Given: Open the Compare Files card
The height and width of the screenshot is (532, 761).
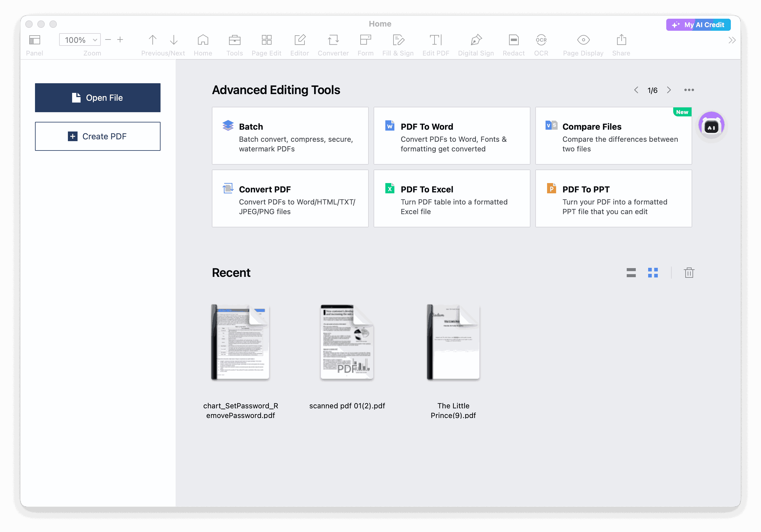Looking at the screenshot, I should 613,135.
